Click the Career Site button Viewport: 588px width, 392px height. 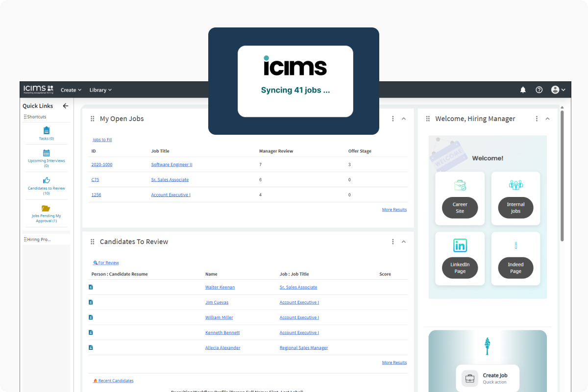pos(460,208)
